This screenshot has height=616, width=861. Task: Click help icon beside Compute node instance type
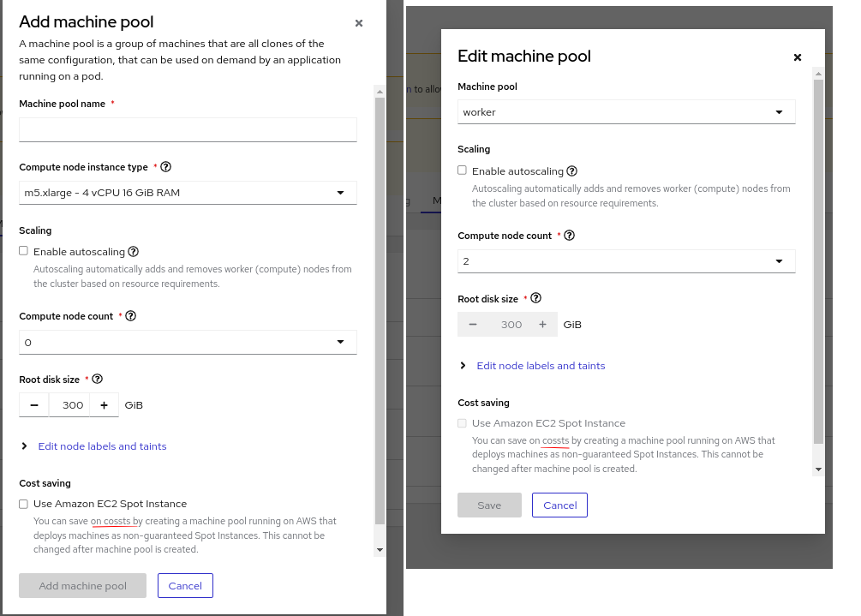pyautogui.click(x=166, y=167)
